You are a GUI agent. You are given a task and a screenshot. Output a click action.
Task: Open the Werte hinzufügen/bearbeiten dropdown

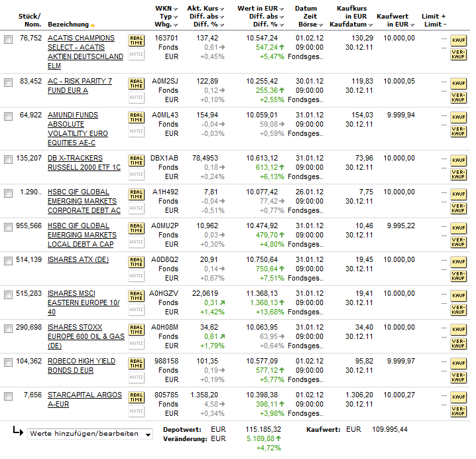(x=90, y=434)
